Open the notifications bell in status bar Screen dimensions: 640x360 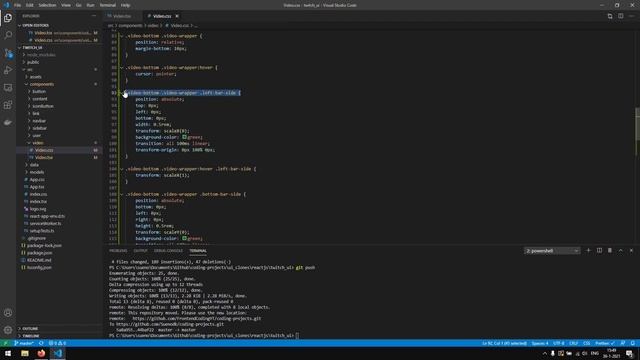pyautogui.click(x=633, y=343)
